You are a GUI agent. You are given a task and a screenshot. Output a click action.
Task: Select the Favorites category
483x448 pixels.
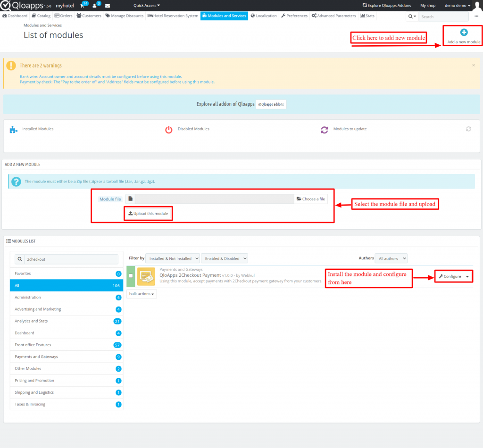[67, 274]
